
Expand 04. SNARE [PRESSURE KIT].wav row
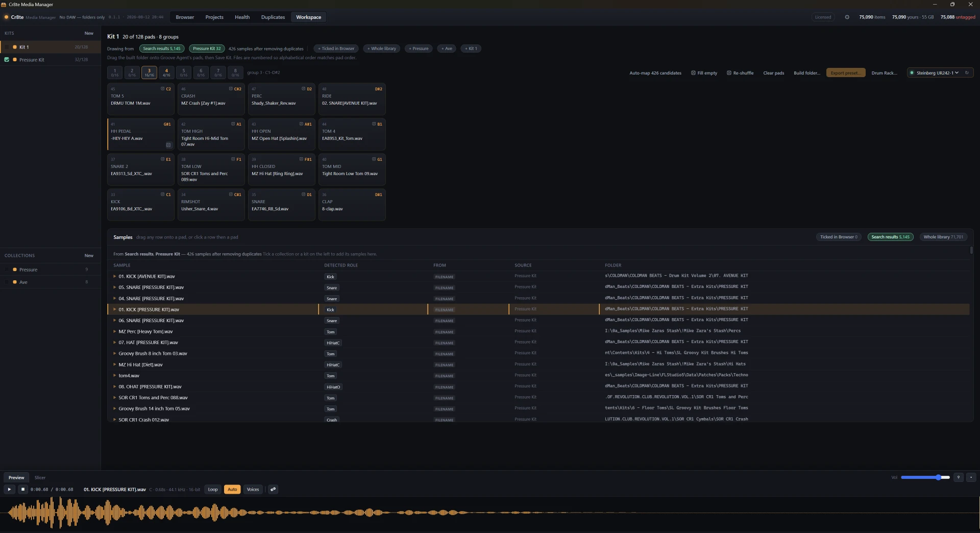click(x=114, y=298)
